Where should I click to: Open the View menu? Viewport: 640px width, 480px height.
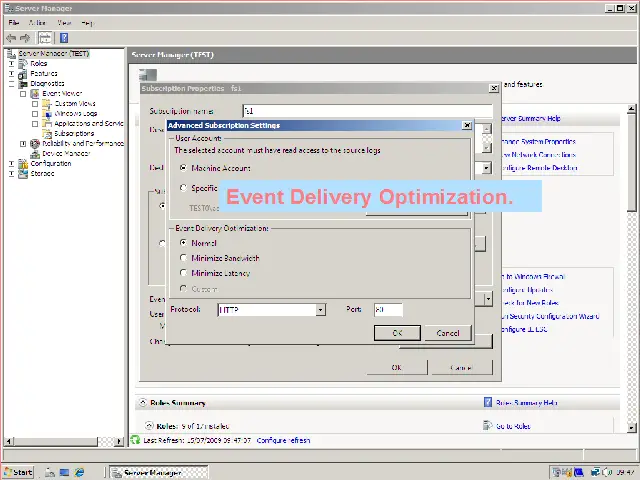(x=64, y=22)
